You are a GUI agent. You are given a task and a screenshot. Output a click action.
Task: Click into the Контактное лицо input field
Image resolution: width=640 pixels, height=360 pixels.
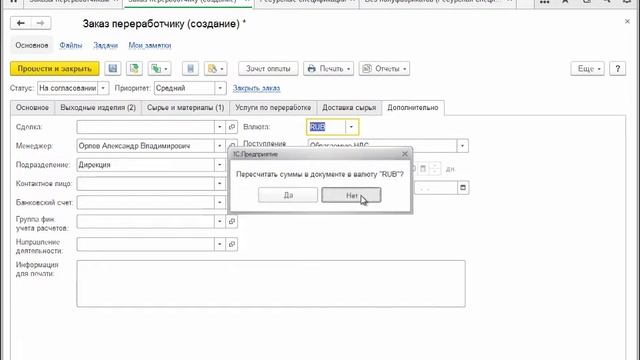tap(145, 184)
